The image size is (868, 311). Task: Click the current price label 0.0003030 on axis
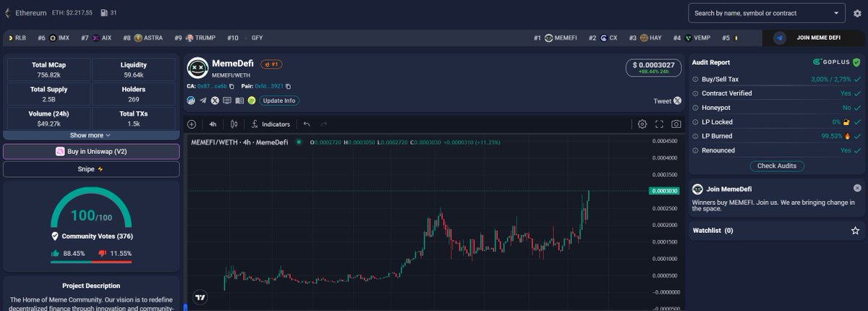[x=665, y=191]
